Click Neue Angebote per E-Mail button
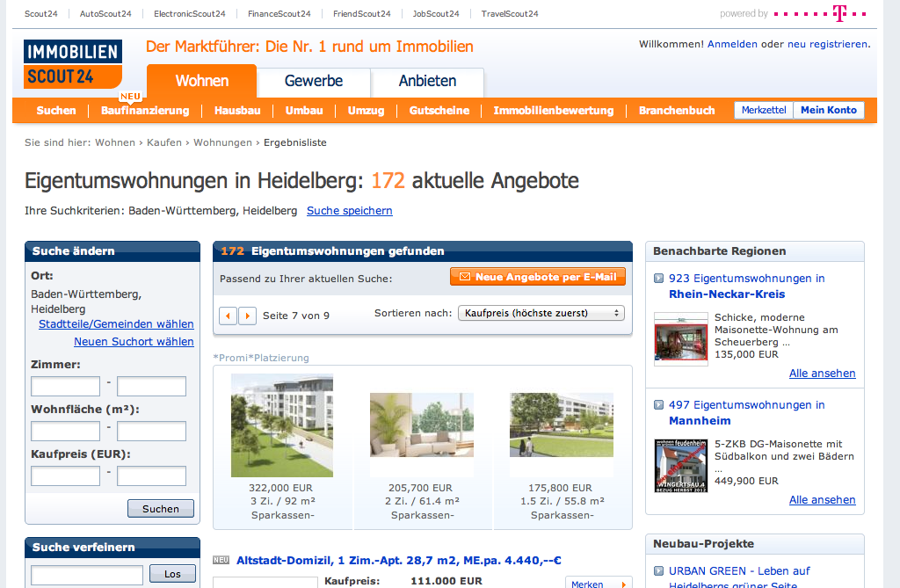The image size is (900, 588). [538, 277]
